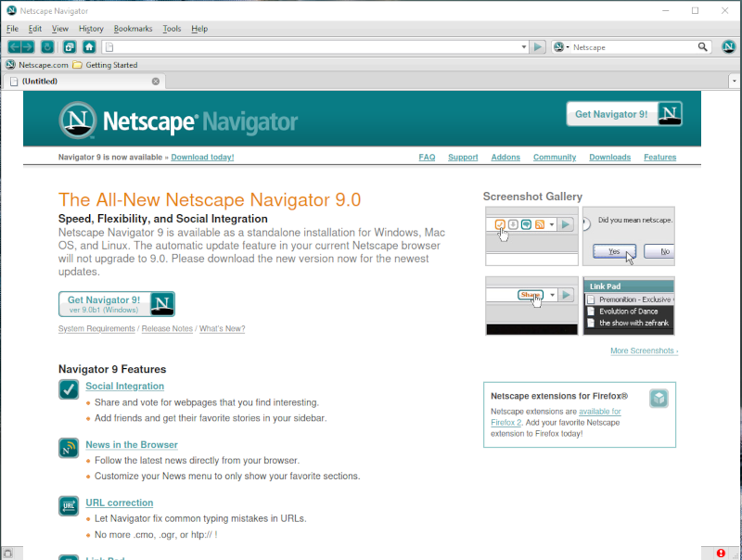Screen dimensions: 742x560
Task: Click the Go arrow next to address bar
Action: tap(538, 47)
